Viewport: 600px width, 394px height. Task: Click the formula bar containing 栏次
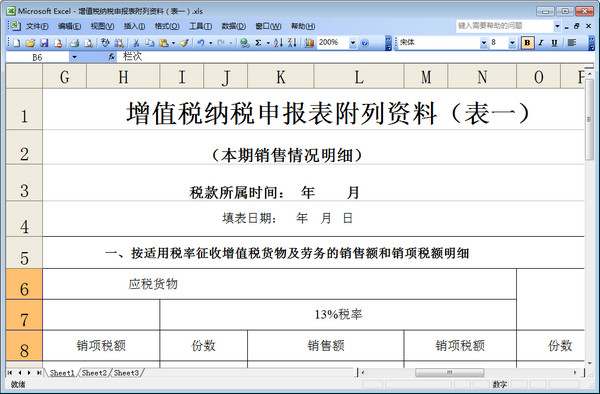pos(356,57)
